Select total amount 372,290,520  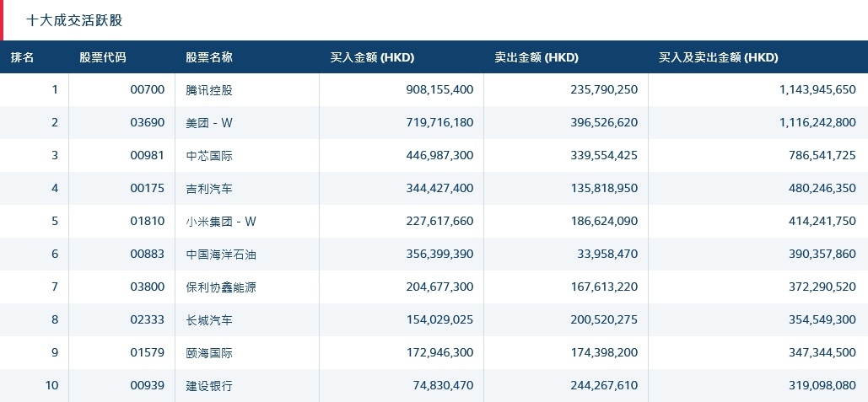(x=822, y=287)
